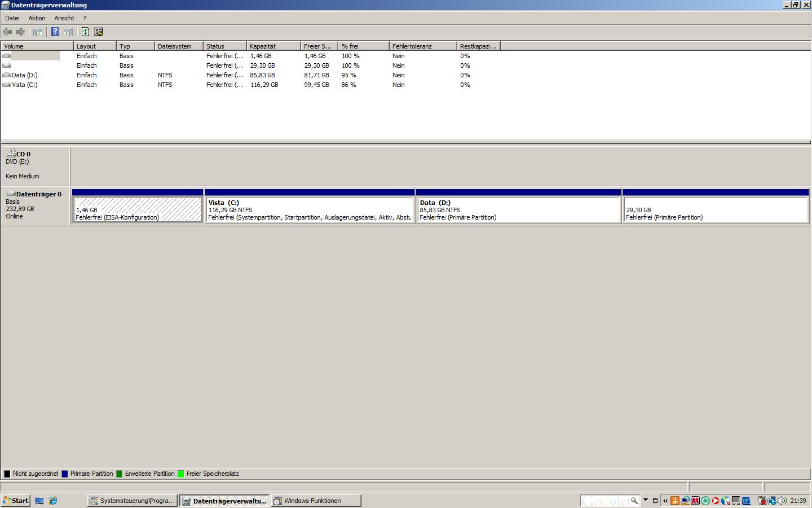Click the Refresh toolbar icon
The width and height of the screenshot is (812, 508).
pos(85,32)
